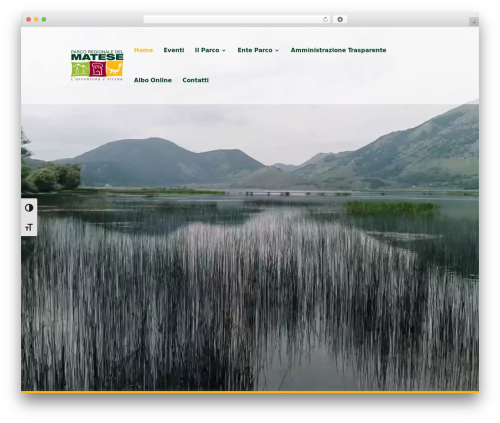
Task: Expand the Ente Parco dropdown chevron
Action: pos(277,51)
